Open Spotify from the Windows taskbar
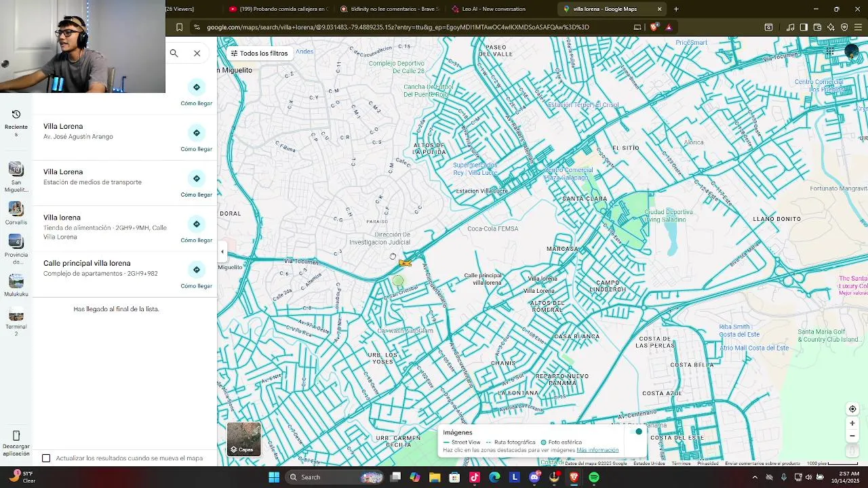This screenshot has height=488, width=868. [x=594, y=477]
